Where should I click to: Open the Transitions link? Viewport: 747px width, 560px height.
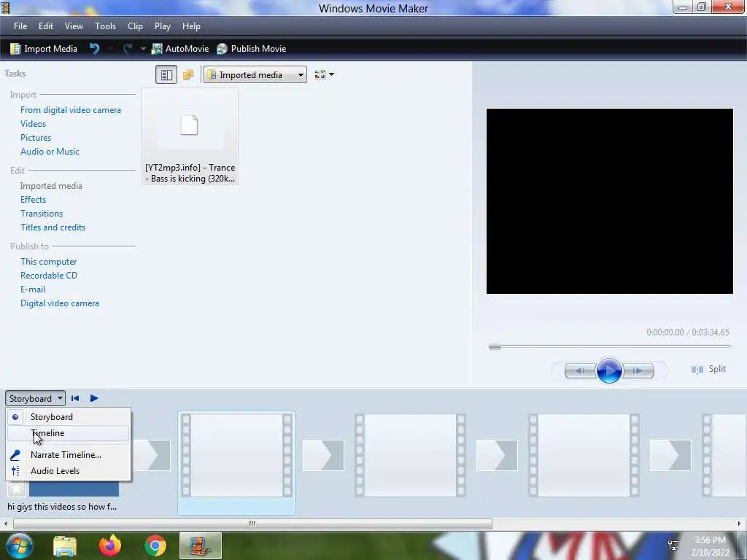point(42,214)
